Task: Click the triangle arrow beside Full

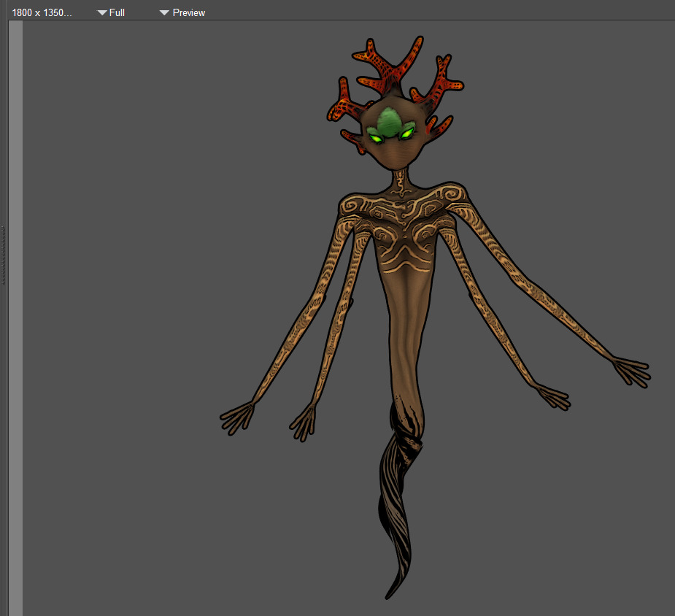Action: pyautogui.click(x=102, y=12)
